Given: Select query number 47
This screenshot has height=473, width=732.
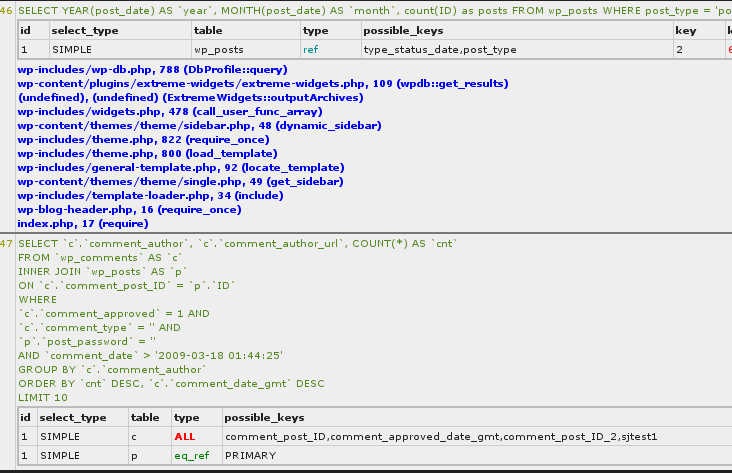Looking at the screenshot, I should pyautogui.click(x=7, y=243).
